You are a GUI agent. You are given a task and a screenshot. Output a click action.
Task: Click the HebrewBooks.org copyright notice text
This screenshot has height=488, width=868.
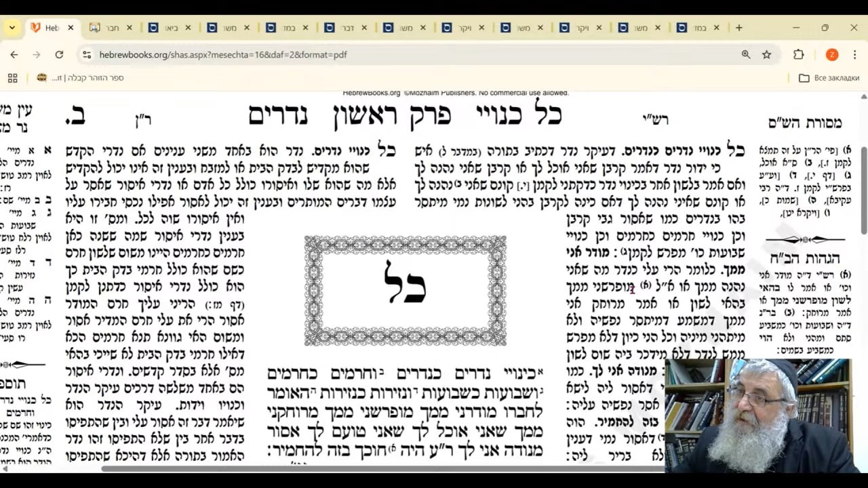click(x=455, y=93)
